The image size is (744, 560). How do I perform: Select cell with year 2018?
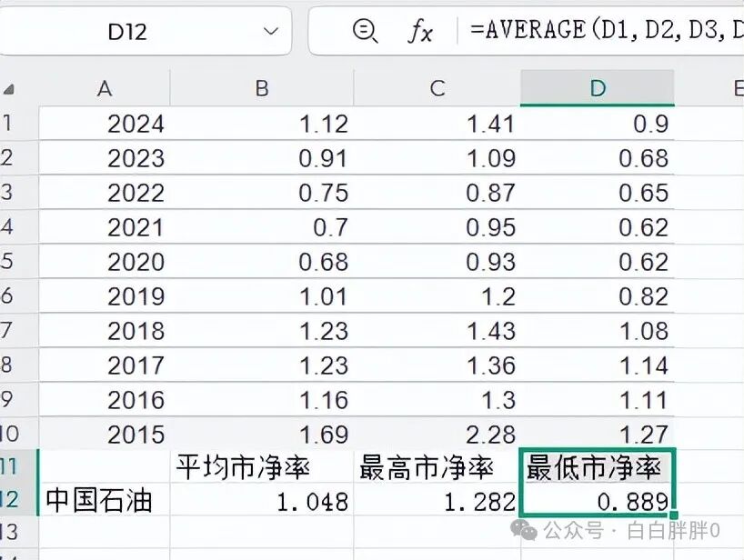105,331
